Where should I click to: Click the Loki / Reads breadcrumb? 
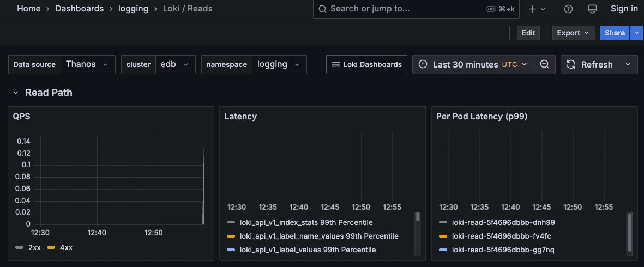(x=188, y=9)
